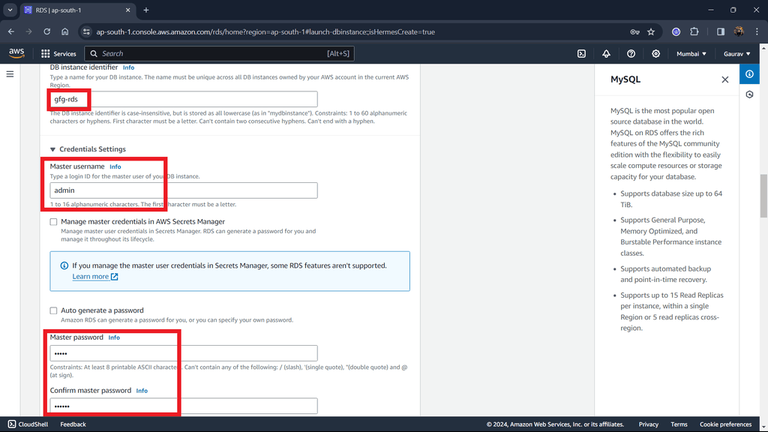
Task: Open the saved password key icon
Action: coord(635,32)
